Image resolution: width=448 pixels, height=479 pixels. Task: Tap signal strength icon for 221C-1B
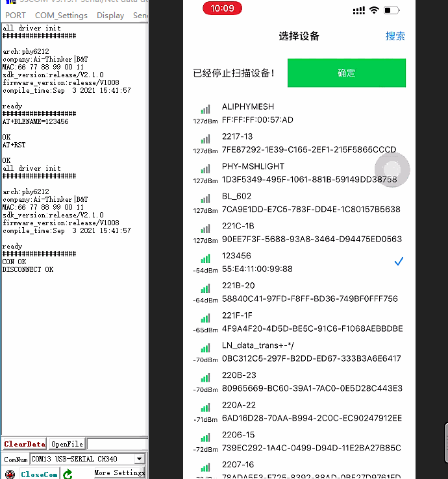[206, 228]
